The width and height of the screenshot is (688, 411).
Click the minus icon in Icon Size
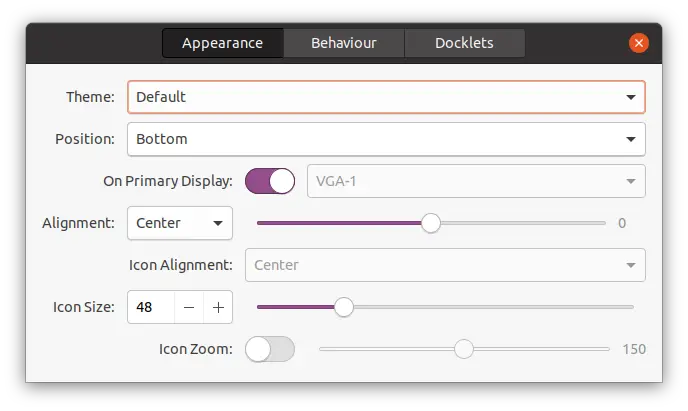pyautogui.click(x=189, y=307)
